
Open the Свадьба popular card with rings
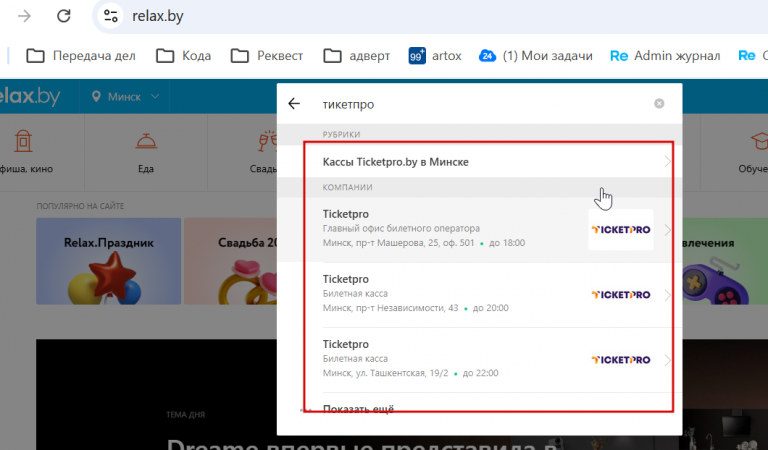pyautogui.click(x=231, y=261)
